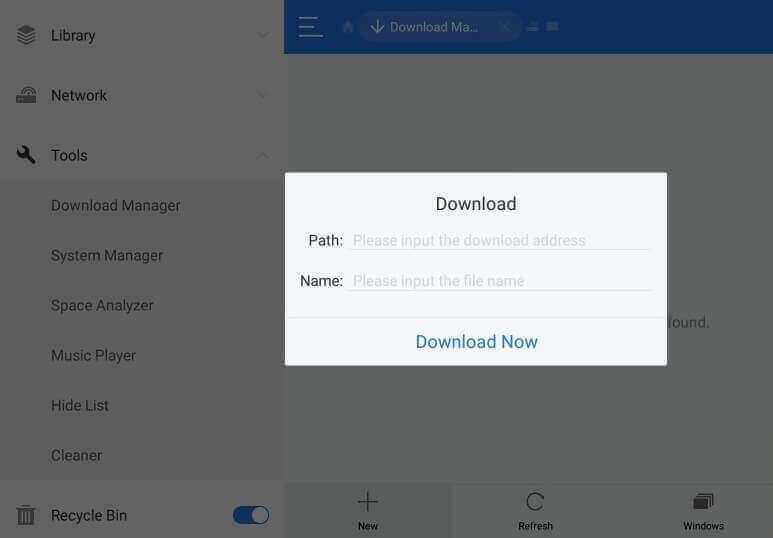Expand the Library section chevron
The image size is (773, 538).
point(263,35)
